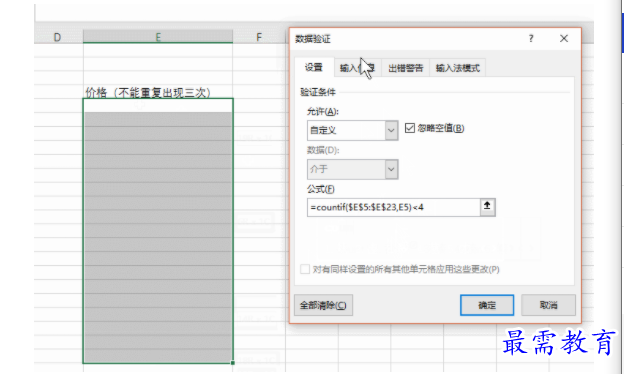Click the 自定义 combo box
The height and width of the screenshot is (374, 624).
pos(353,130)
